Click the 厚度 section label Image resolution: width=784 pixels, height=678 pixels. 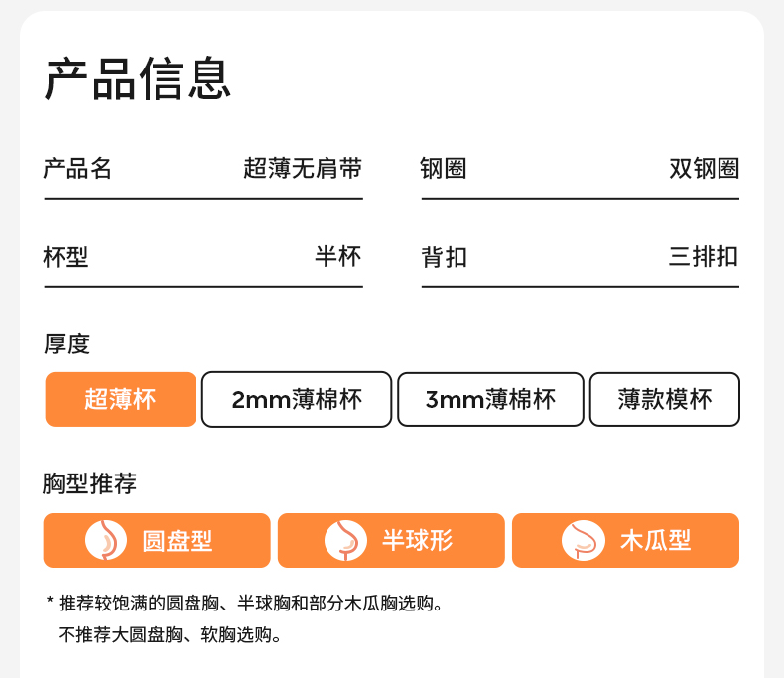[x=66, y=344]
